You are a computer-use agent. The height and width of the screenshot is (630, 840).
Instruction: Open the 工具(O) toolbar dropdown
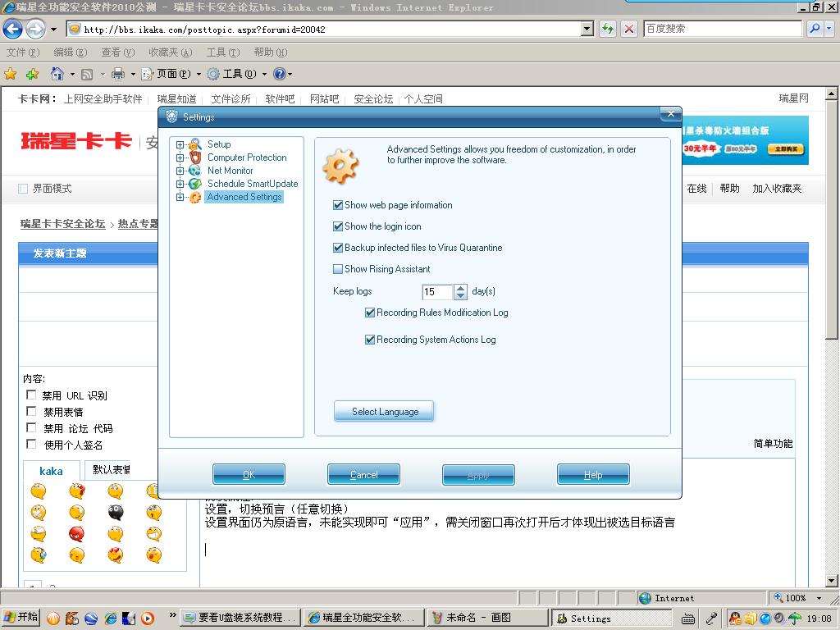pos(264,75)
